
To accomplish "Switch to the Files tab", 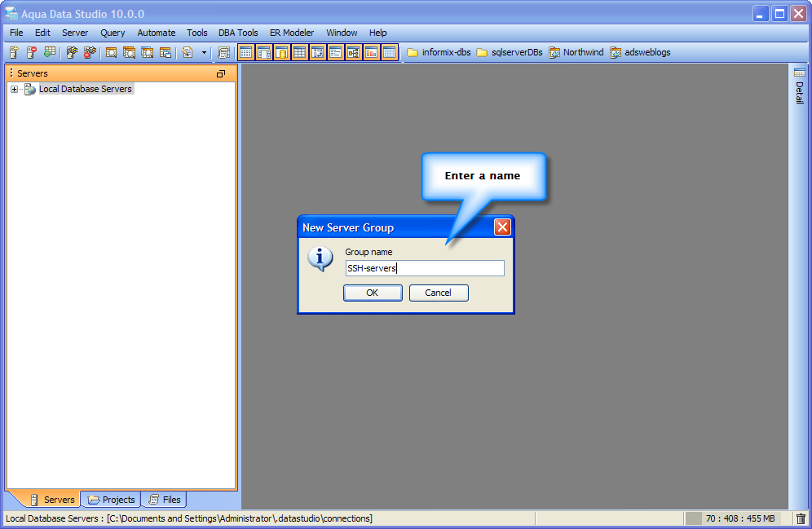I will click(164, 500).
